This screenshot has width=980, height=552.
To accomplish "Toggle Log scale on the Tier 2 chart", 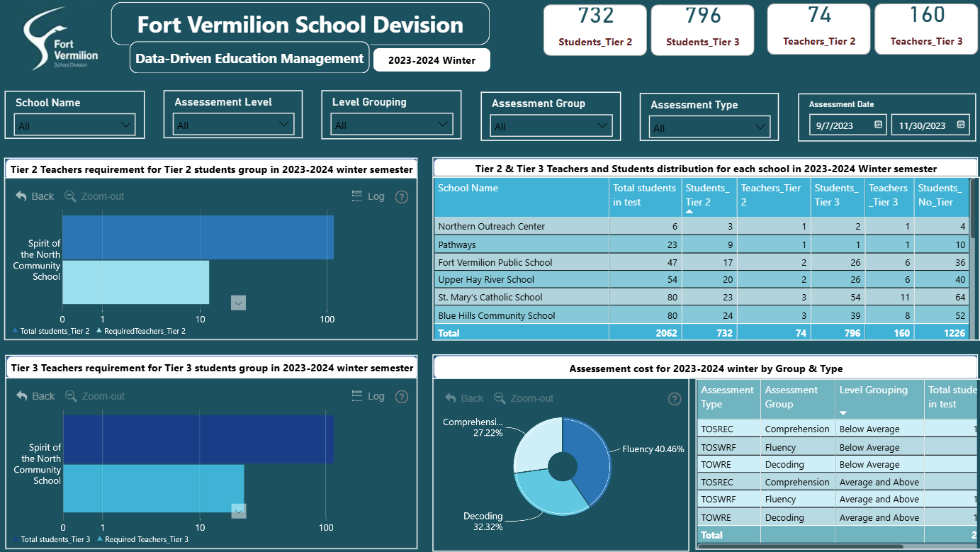I will [x=368, y=196].
